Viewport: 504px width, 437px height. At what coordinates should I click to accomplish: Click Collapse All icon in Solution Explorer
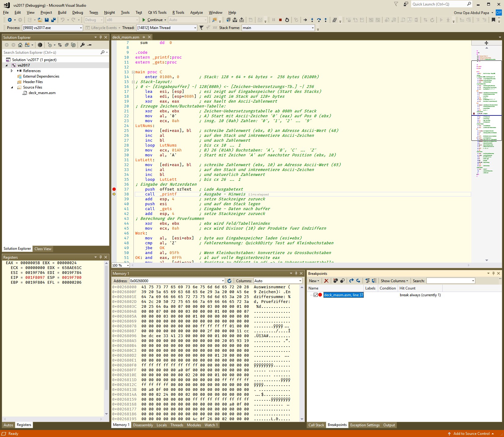(x=66, y=45)
